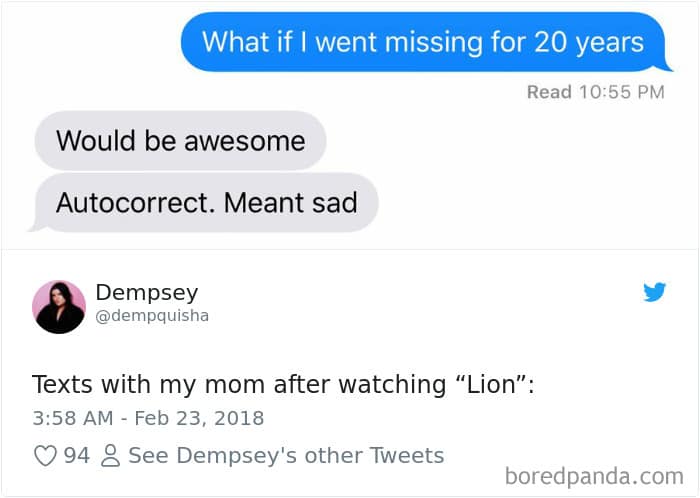Tap "Meant sad" in the gray bubble
This screenshot has height=498, width=700.
pos(291,203)
